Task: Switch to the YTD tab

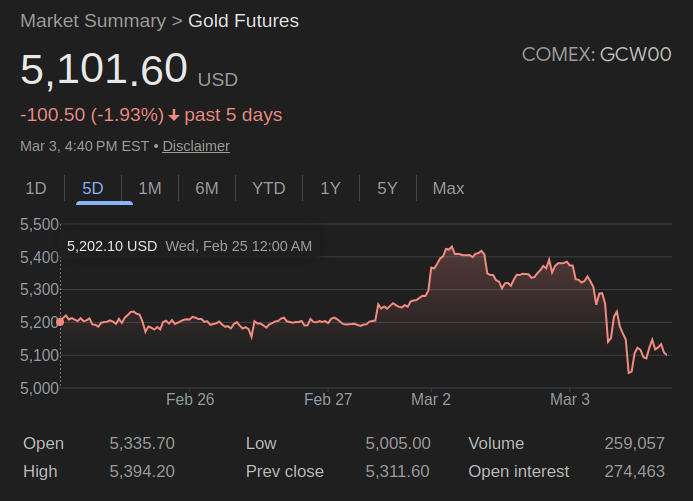Action: (269, 188)
